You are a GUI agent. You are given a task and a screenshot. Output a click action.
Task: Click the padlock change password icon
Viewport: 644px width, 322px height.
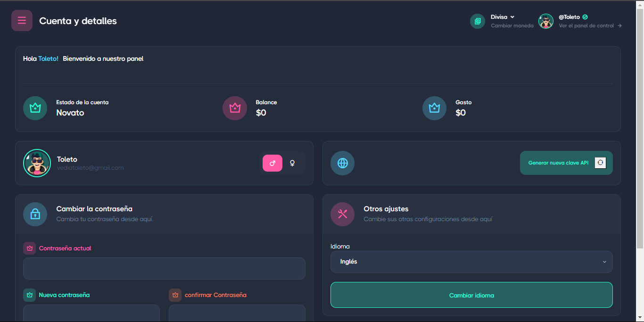[x=35, y=214]
